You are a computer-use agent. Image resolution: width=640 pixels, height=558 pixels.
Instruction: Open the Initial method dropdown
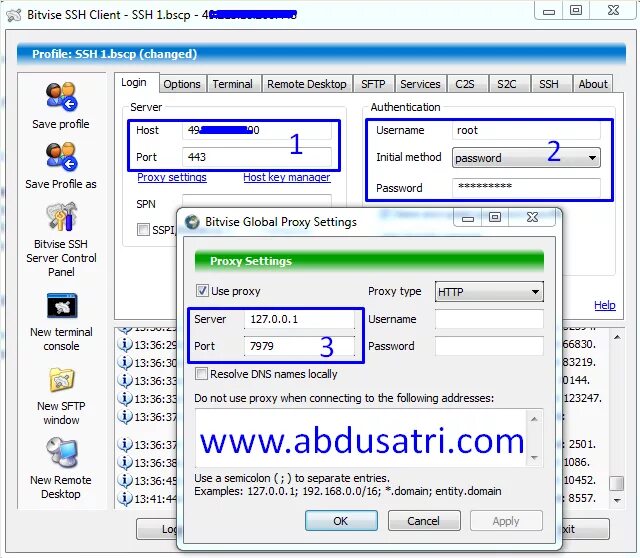526,158
